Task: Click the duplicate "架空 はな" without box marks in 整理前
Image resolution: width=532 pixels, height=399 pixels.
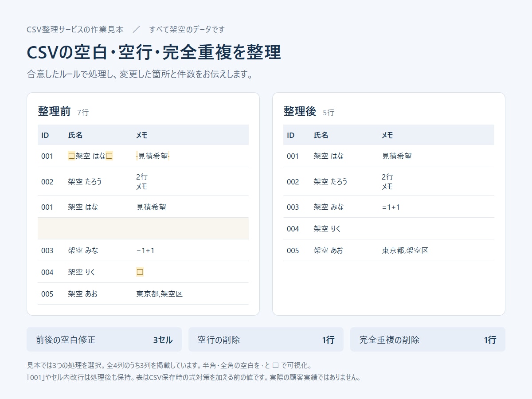Action: point(83,207)
